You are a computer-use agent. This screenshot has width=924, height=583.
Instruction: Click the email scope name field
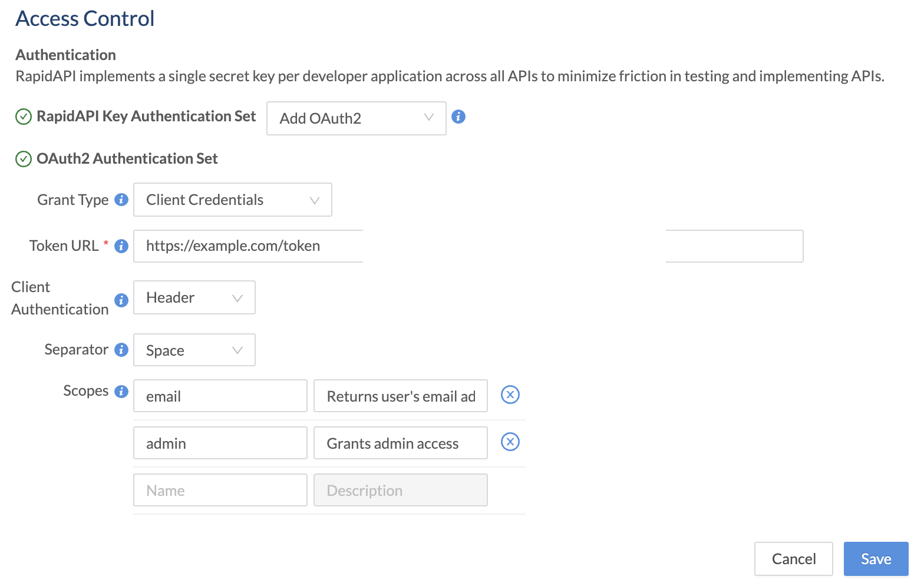click(x=220, y=396)
